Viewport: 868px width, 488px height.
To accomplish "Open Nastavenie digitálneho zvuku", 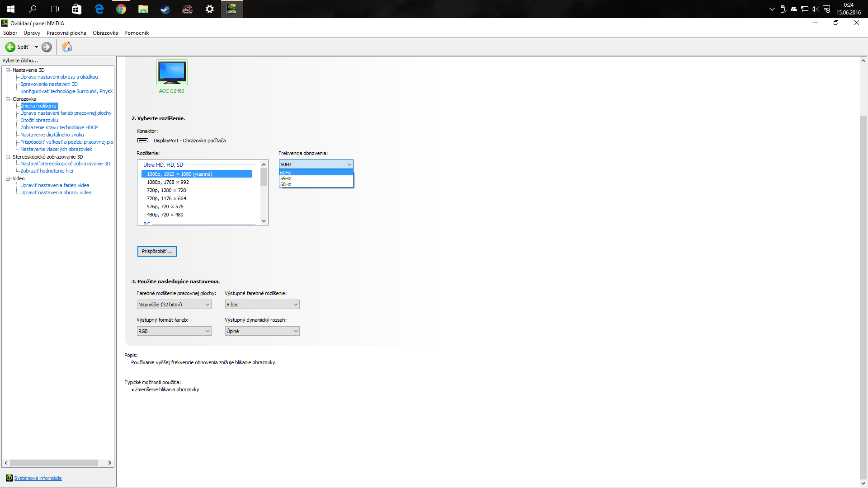I will tap(52, 135).
